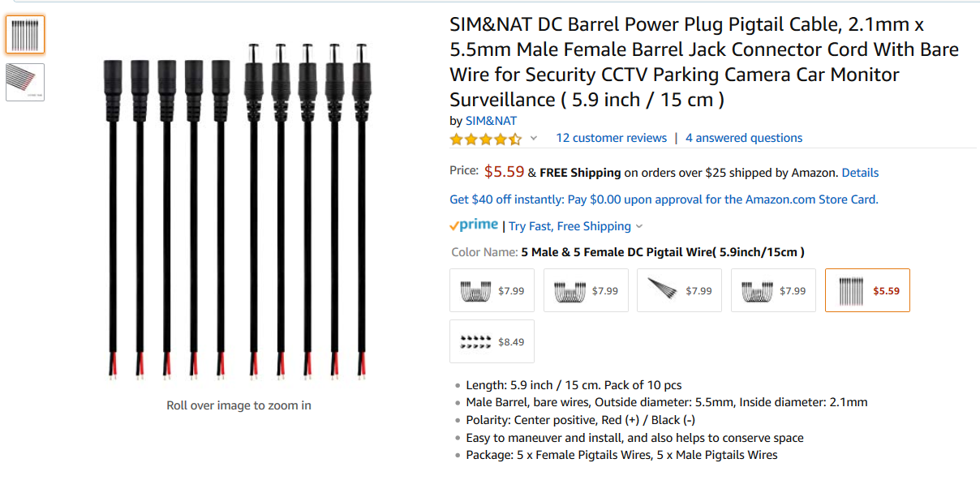Click the 4.5-star rating icon
Screen dimensions: 980x480
(485, 139)
